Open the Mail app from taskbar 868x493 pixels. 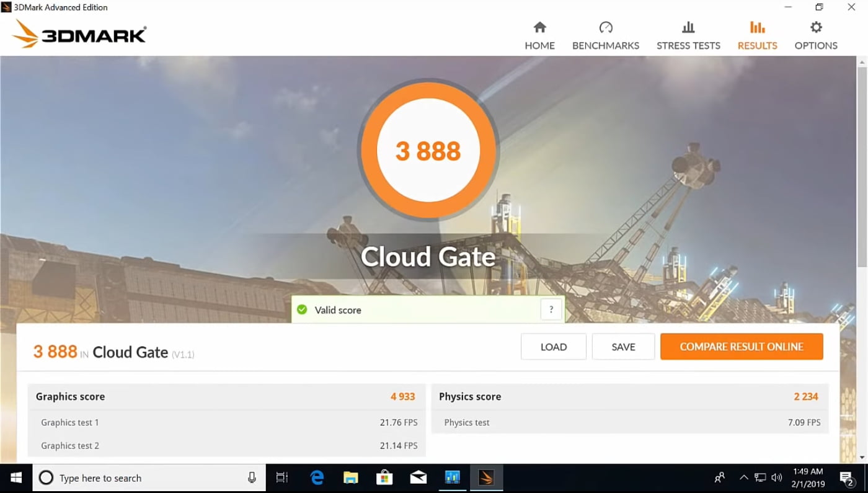(x=418, y=477)
